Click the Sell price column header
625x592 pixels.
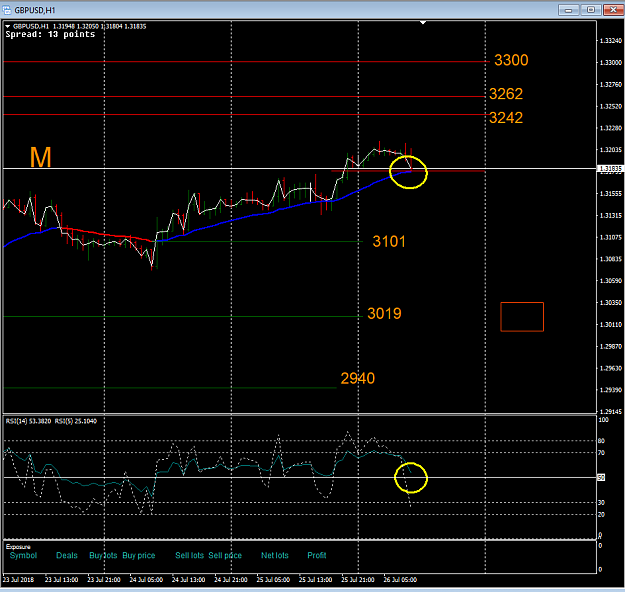[x=225, y=555]
